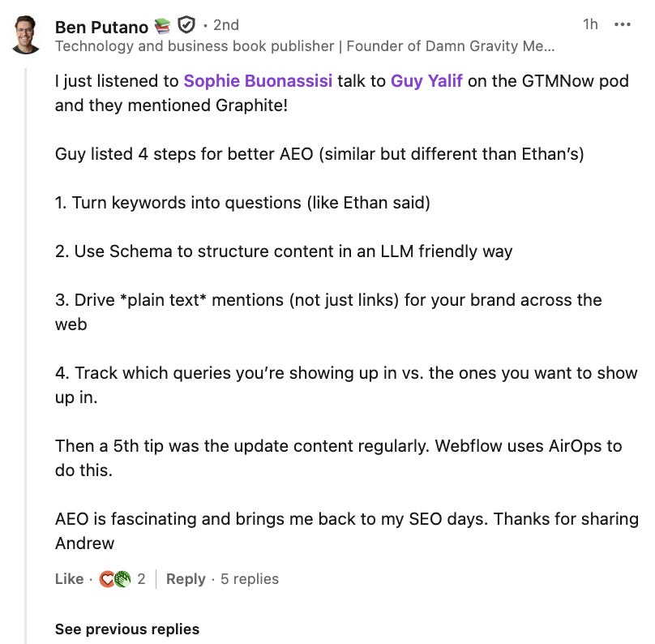Like Ben Putano's comment
The width and height of the screenshot is (655, 644).
(69, 579)
